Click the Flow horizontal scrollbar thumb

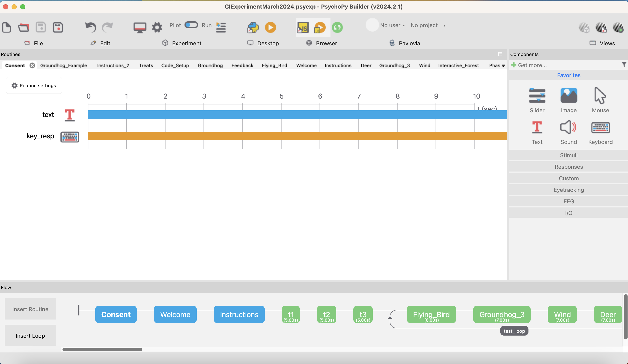[x=102, y=349]
